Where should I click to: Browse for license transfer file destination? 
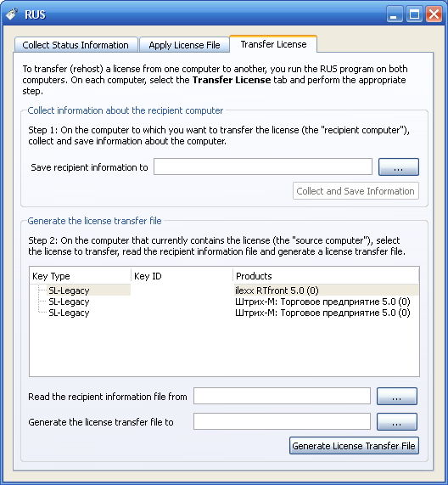397,421
